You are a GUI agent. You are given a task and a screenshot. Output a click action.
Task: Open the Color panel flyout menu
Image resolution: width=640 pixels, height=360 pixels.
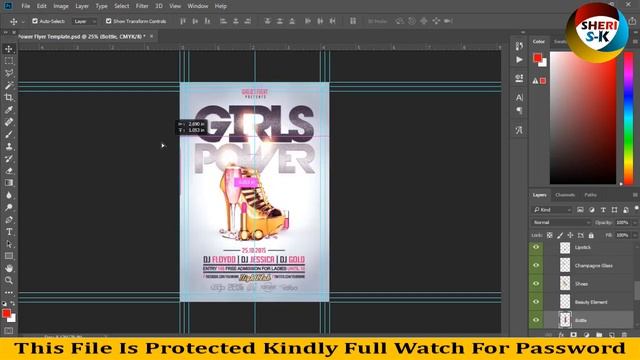(x=635, y=42)
